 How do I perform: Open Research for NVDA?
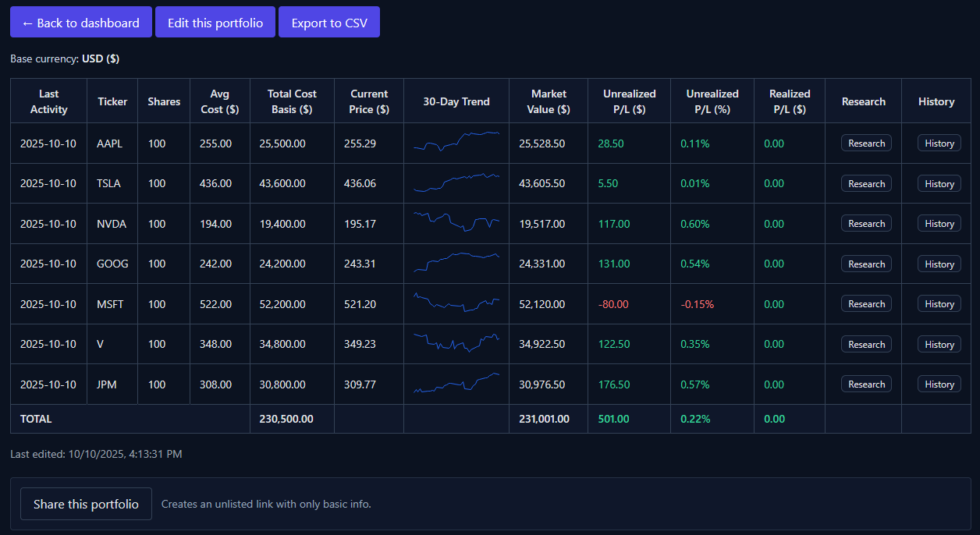tap(866, 223)
